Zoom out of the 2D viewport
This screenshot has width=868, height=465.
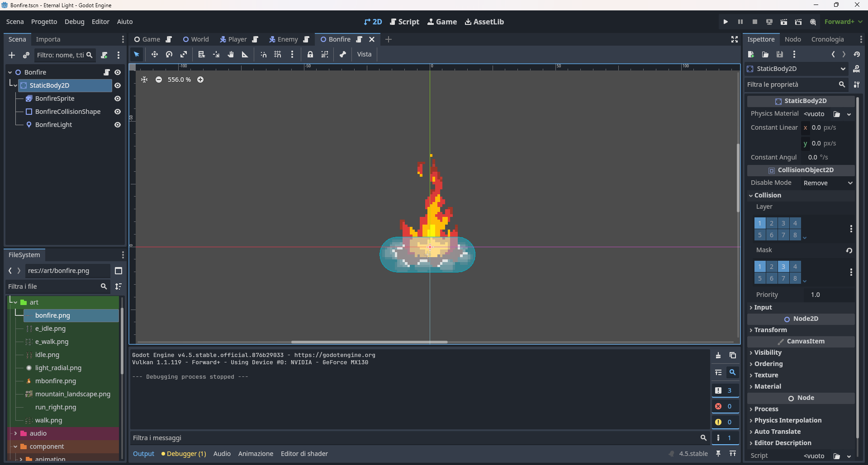pos(159,80)
